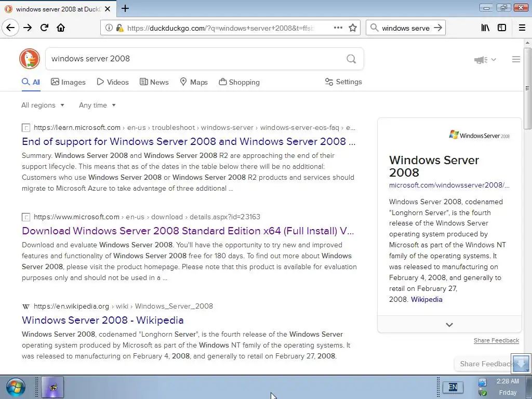Open the megaphone announcements dropdown
The height and width of the screenshot is (399, 532).
485,60
